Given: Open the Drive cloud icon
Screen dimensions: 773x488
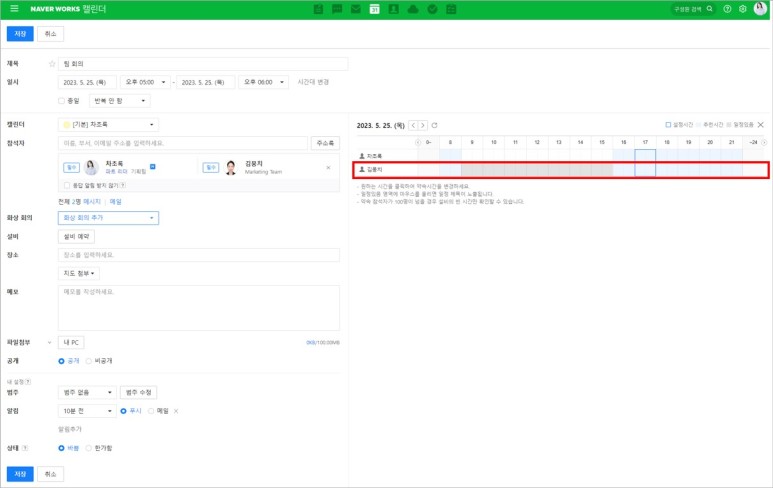Looking at the screenshot, I should [413, 9].
